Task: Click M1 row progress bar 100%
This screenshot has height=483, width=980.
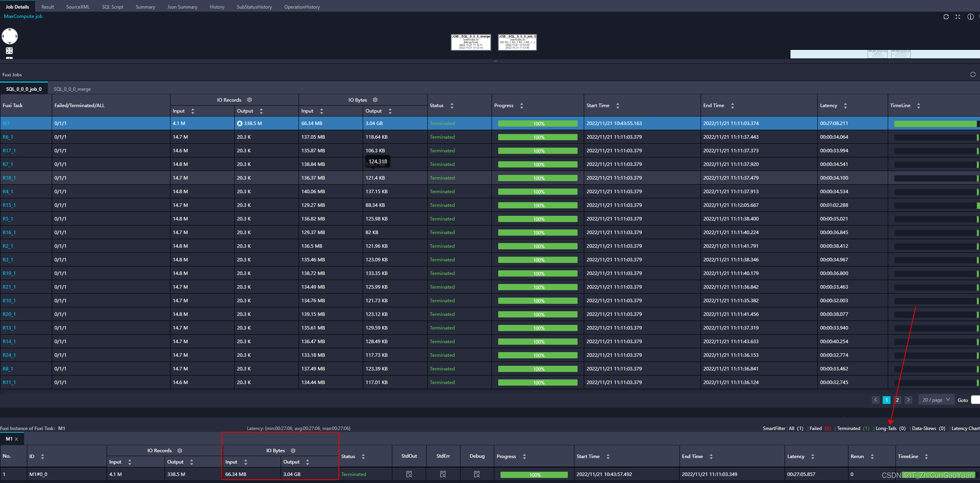Action: (538, 123)
